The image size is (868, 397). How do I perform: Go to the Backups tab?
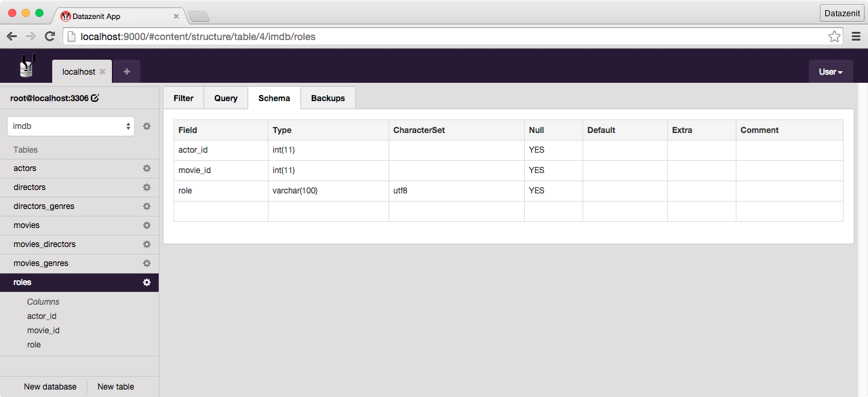coord(328,98)
